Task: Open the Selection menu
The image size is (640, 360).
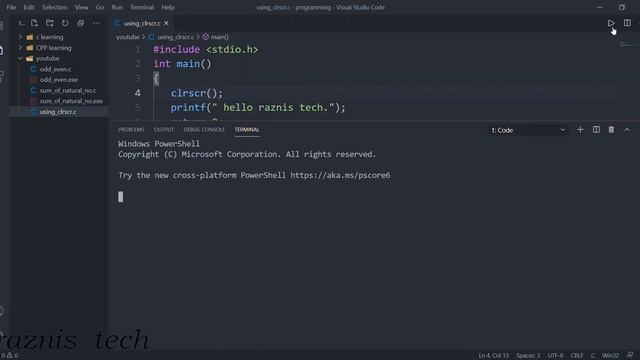Action: tap(54, 7)
